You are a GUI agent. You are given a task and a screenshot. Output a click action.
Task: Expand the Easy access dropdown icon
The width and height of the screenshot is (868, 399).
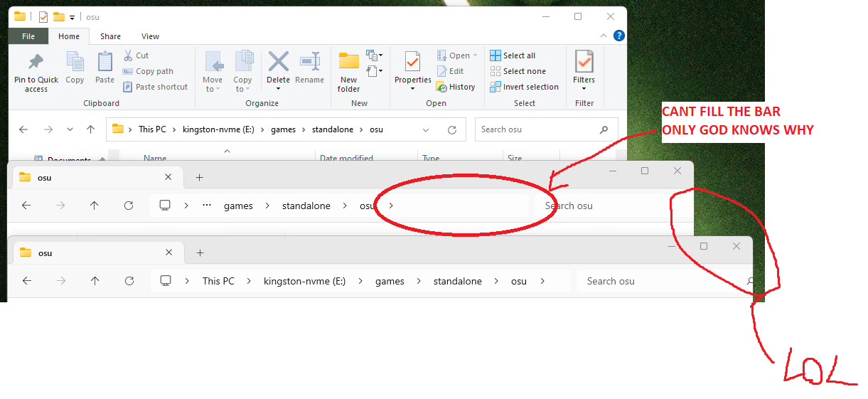tap(374, 70)
